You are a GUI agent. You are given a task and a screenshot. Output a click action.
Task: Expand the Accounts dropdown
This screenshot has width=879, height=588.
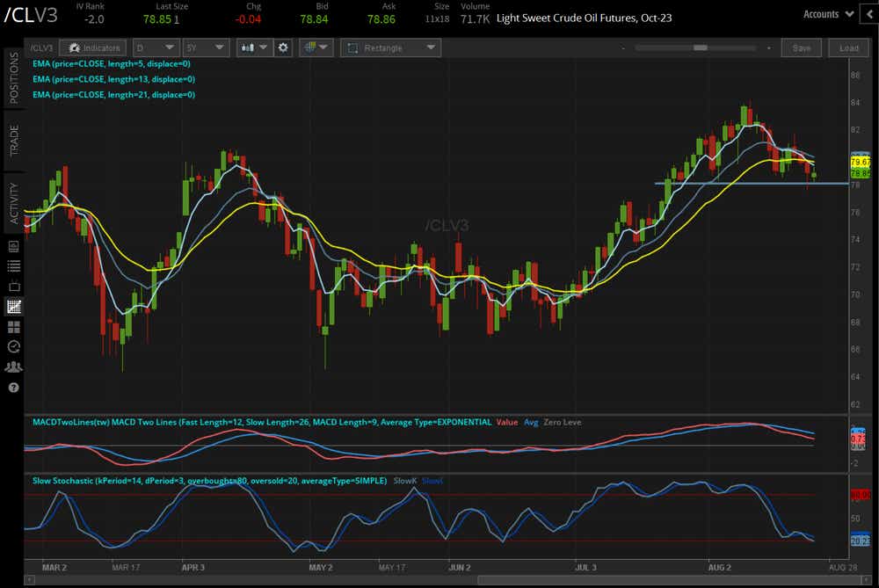828,15
